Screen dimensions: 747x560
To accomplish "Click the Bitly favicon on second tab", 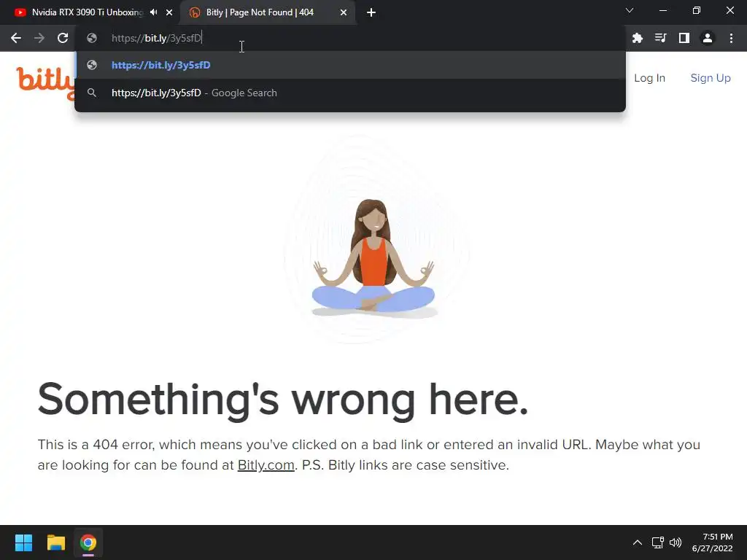I will coord(194,12).
